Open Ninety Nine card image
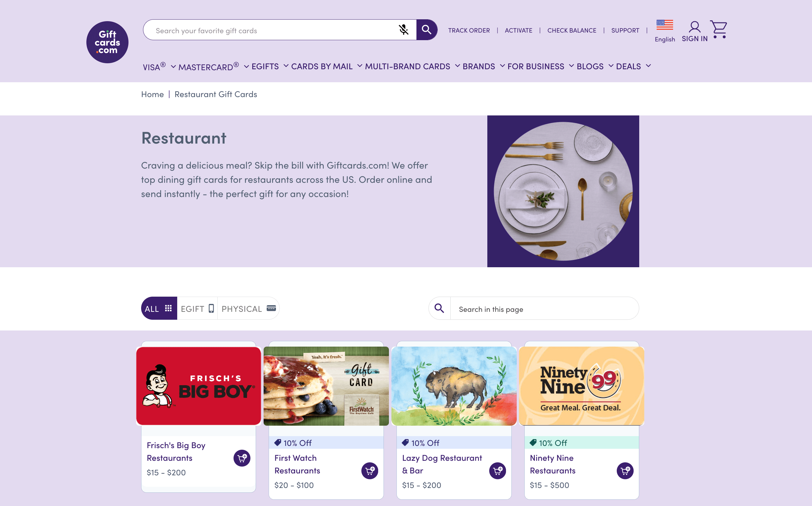This screenshot has width=812, height=506. [581, 386]
